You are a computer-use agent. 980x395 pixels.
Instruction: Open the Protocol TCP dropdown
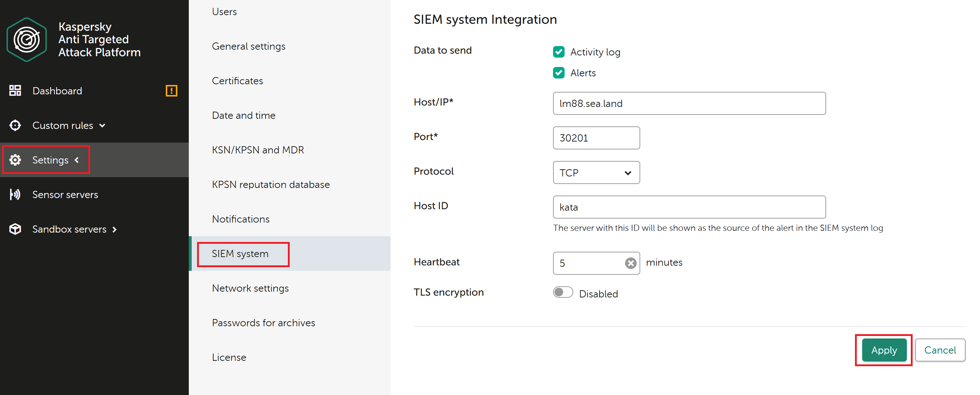(x=596, y=172)
